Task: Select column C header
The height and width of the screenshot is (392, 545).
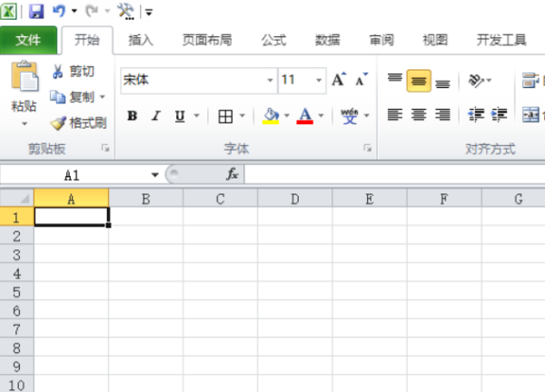Action: (221, 199)
